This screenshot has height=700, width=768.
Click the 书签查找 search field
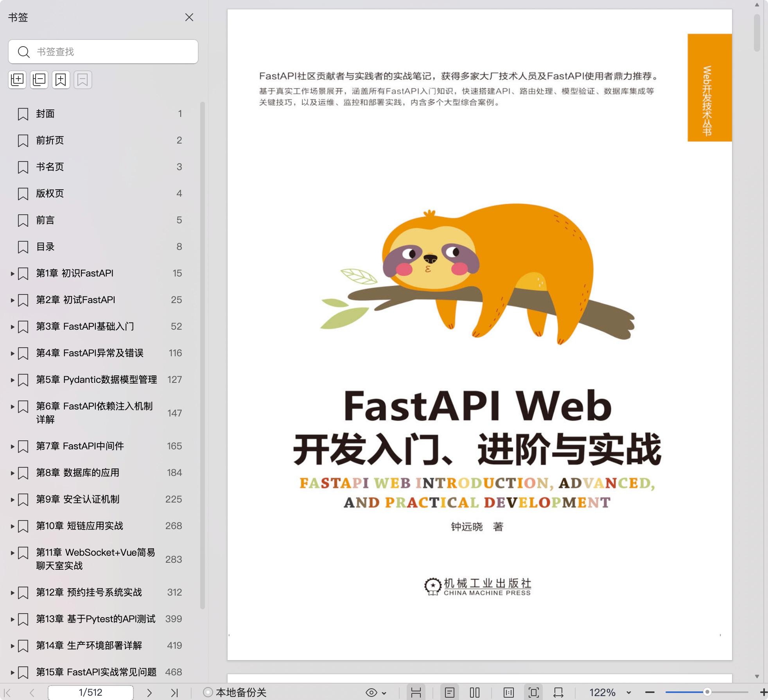tap(103, 52)
